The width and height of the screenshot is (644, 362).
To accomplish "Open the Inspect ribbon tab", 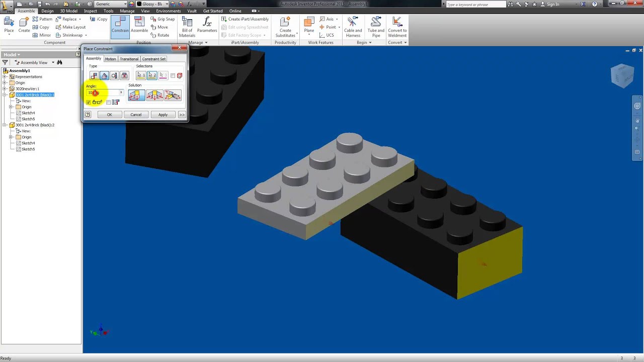I will 91,11.
